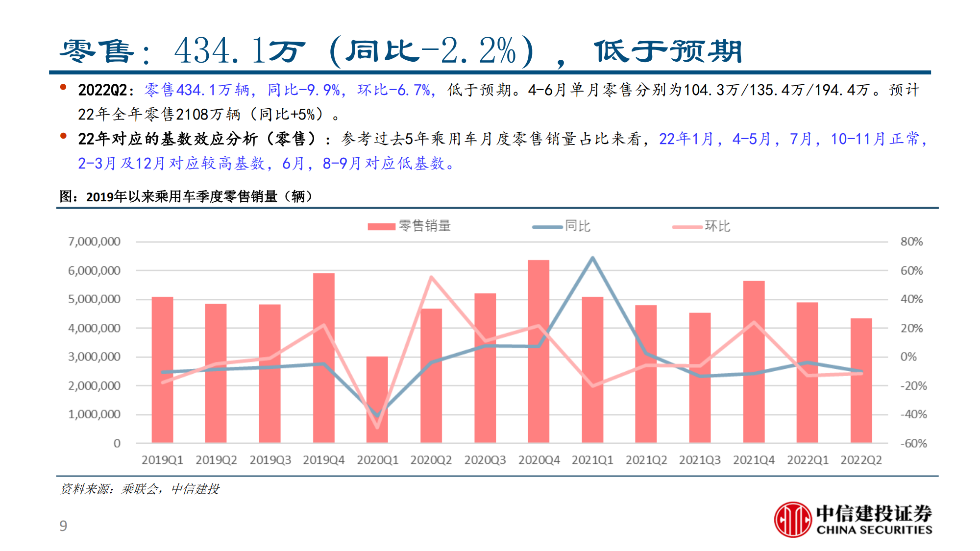Click the 同比 line peak at 2021Q1
Viewport: 980px width, 551px height.
click(x=592, y=258)
